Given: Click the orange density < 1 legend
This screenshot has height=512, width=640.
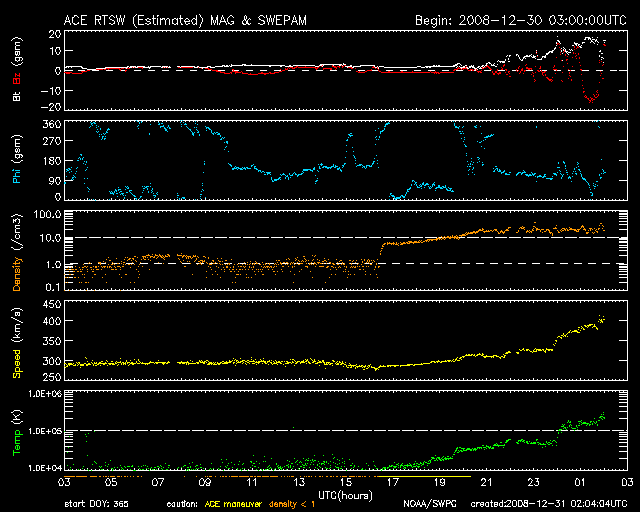Looking at the screenshot, I should pos(292,504).
